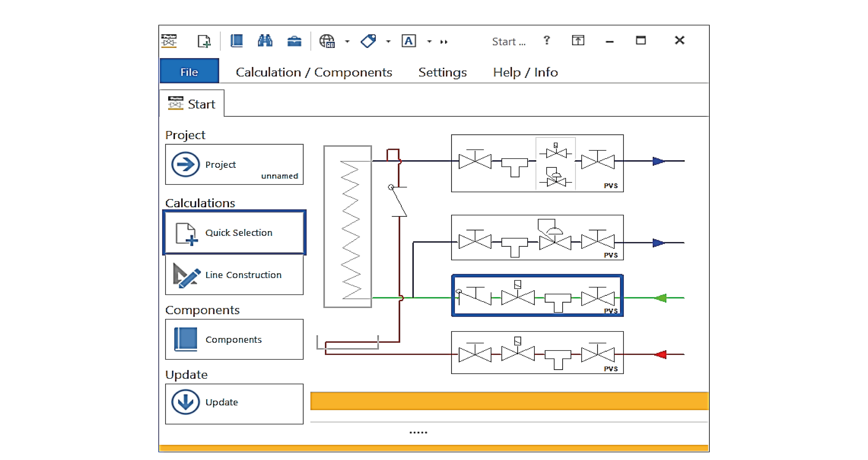
Task: Click the ribbon collapse up-arrow icon
Action: point(578,40)
